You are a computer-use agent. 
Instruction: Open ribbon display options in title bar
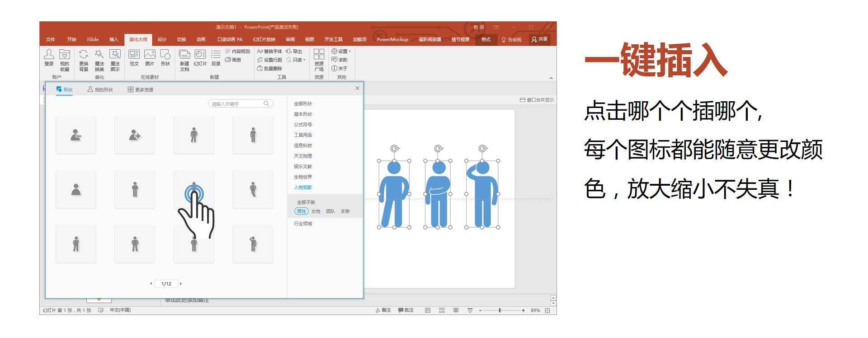point(496,27)
